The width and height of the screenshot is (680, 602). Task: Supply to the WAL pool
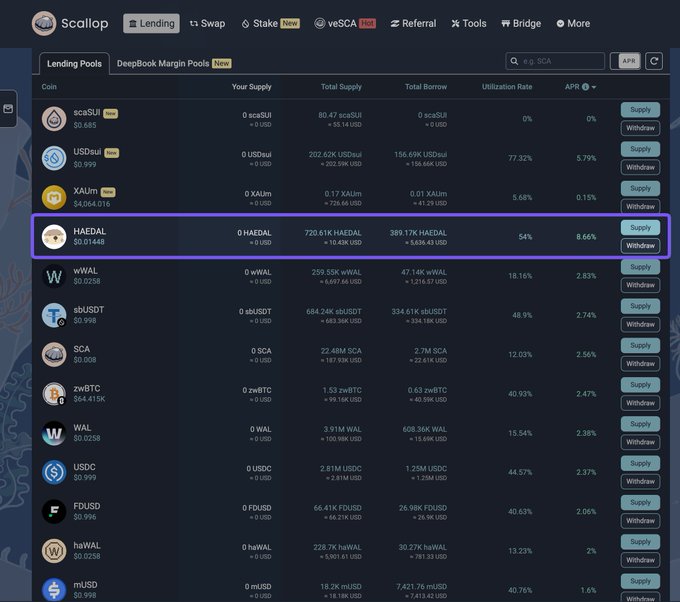(640, 424)
